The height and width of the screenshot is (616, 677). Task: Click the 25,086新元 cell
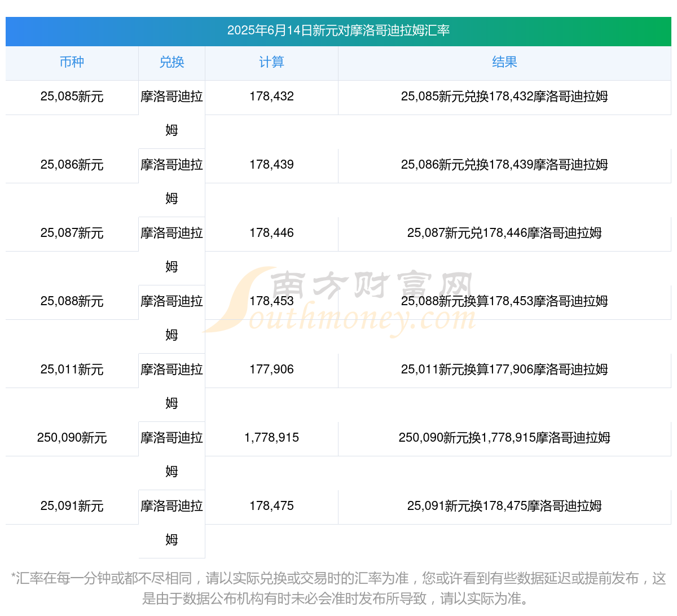[x=72, y=165]
